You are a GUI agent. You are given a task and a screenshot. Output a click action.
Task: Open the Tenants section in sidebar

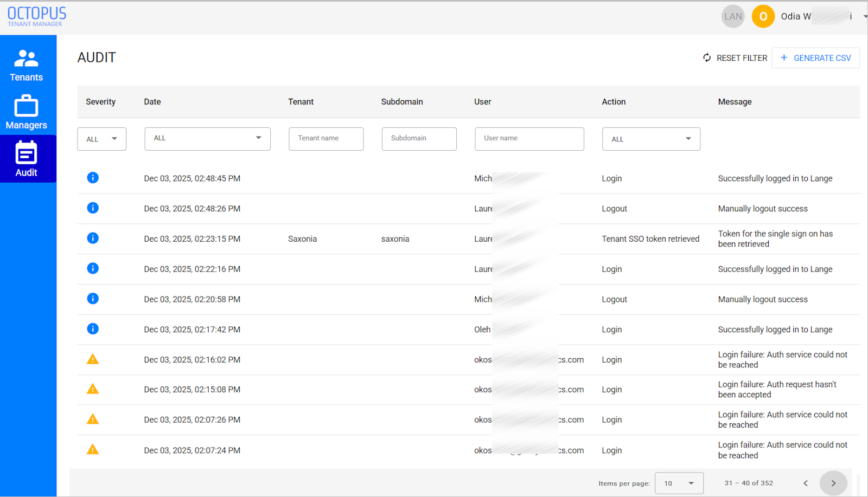[x=26, y=66]
